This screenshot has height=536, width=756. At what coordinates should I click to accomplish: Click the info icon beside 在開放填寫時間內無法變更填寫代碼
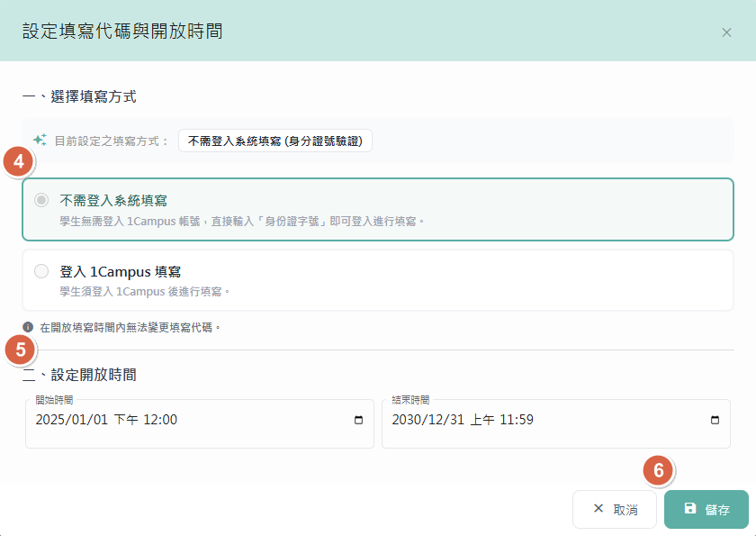tap(28, 327)
